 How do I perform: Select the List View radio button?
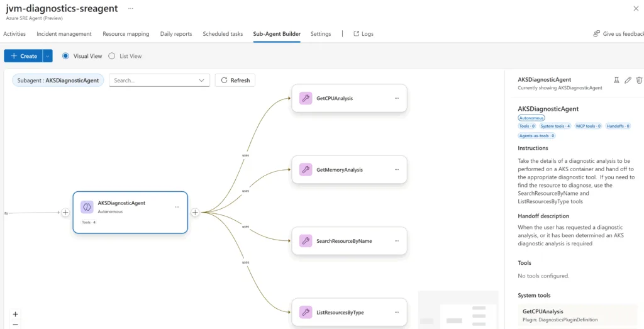point(112,56)
